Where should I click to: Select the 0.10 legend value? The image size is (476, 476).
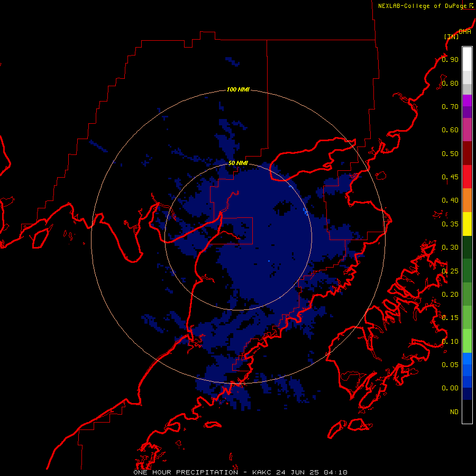(x=450, y=341)
